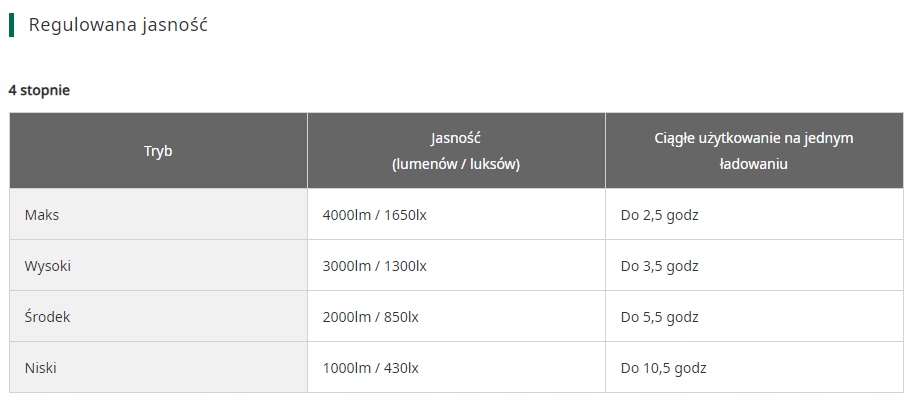Click the green bar beside the heading

click(11, 24)
